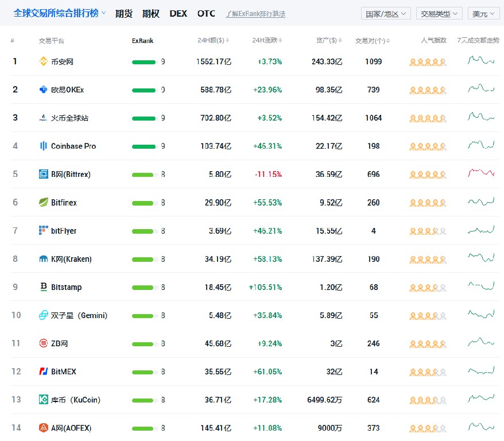Screen dimensions: 504x441
Task: Open the 了解ExRank排行算法 link
Action: pos(255,14)
